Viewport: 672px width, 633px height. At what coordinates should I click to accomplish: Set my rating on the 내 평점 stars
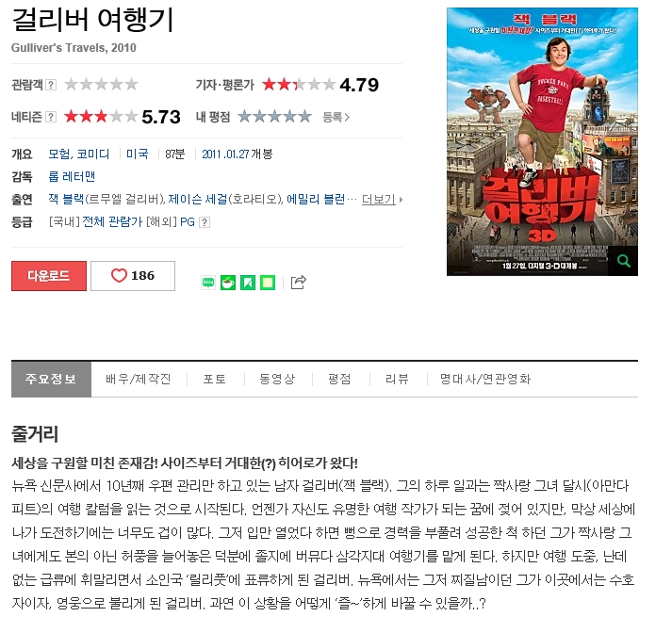[x=274, y=116]
